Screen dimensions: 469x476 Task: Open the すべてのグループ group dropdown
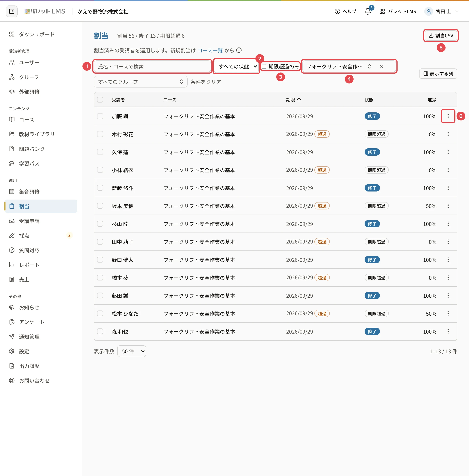point(140,82)
